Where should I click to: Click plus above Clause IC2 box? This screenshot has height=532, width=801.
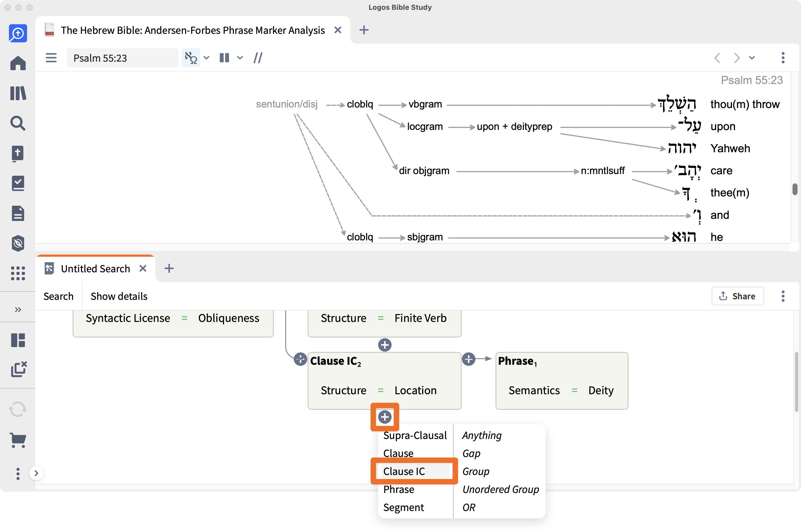pos(385,345)
